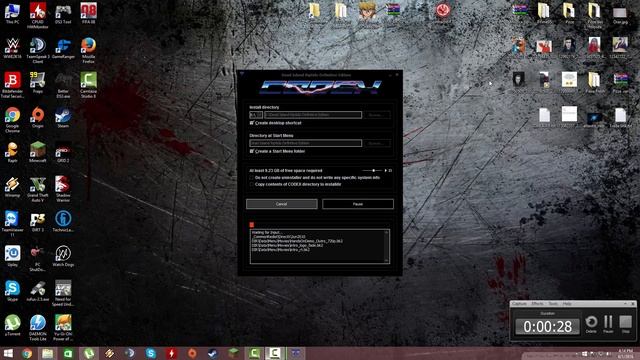This screenshot has width=640, height=360.
Task: Launch the TeamSpeak 3 Client icon
Action: 38,50
